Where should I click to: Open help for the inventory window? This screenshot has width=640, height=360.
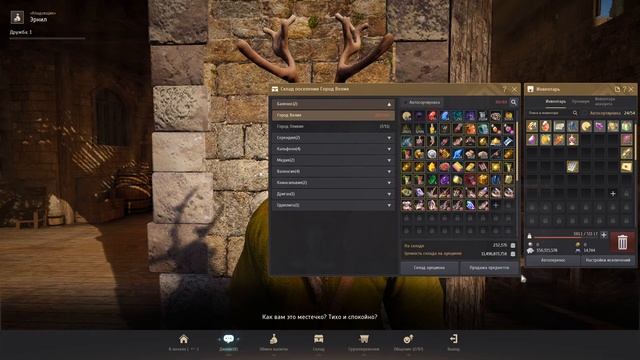624,89
